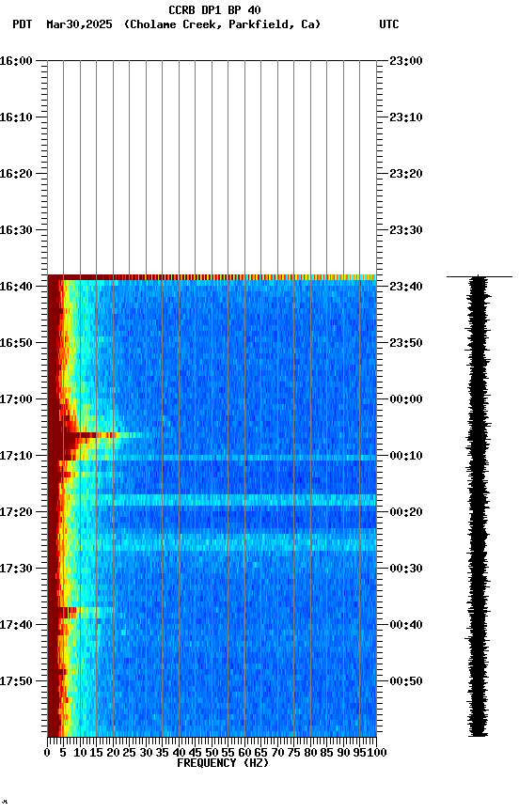Image resolution: width=519 pixels, height=812 pixels.
Task: Click the 00:10 UTC time label
Action: click(x=406, y=456)
